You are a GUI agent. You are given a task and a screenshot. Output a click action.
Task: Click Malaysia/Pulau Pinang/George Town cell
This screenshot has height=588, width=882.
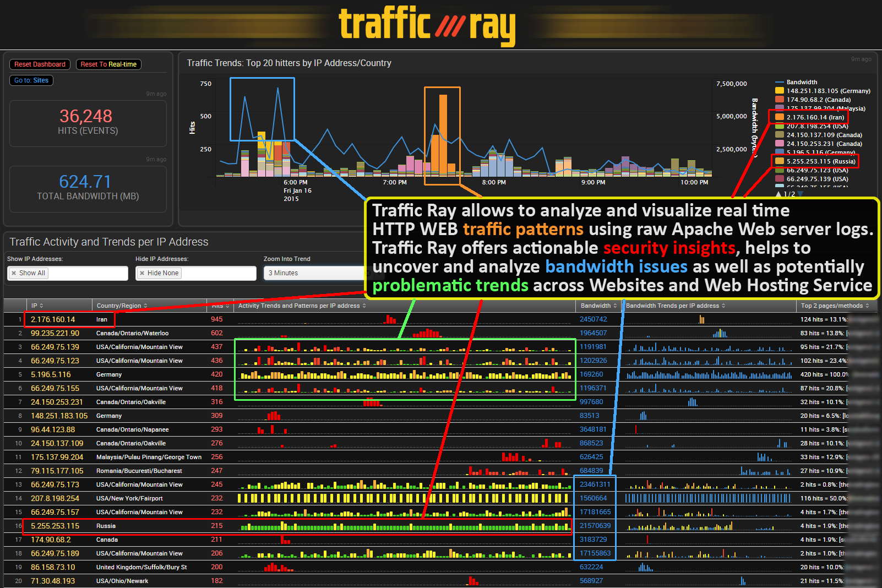click(x=149, y=457)
